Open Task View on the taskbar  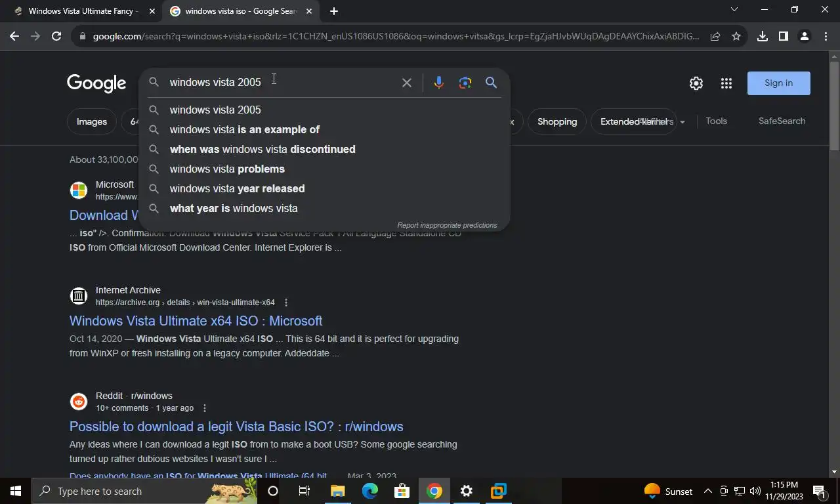click(x=304, y=491)
